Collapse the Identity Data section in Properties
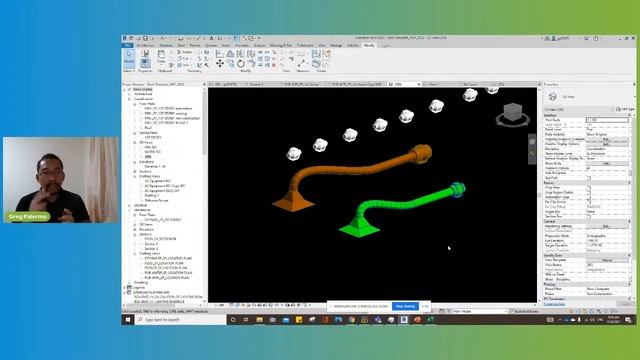Screen dimensions: 640x360 pyautogui.click(x=630, y=255)
